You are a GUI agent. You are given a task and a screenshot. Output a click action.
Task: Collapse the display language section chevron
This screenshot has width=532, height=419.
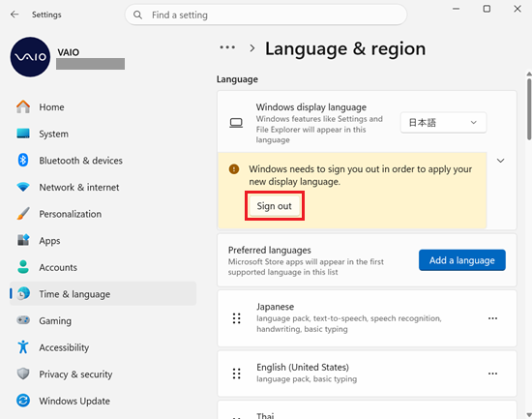501,161
